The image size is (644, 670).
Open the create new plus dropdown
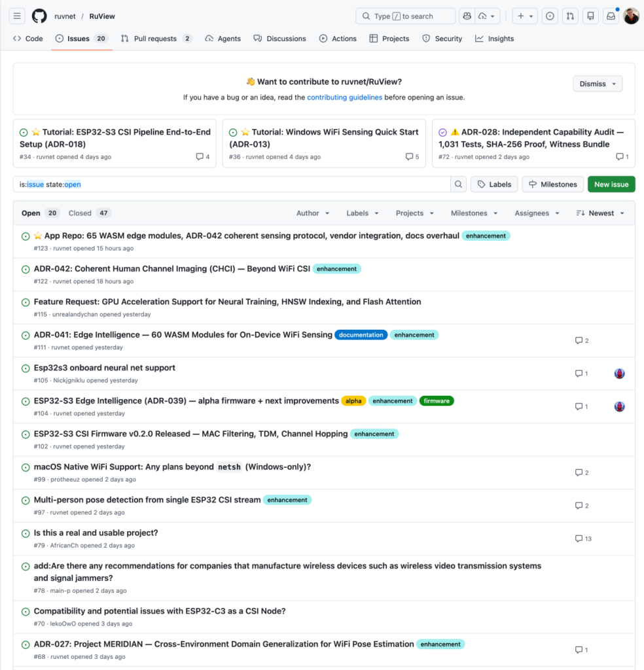coord(524,16)
